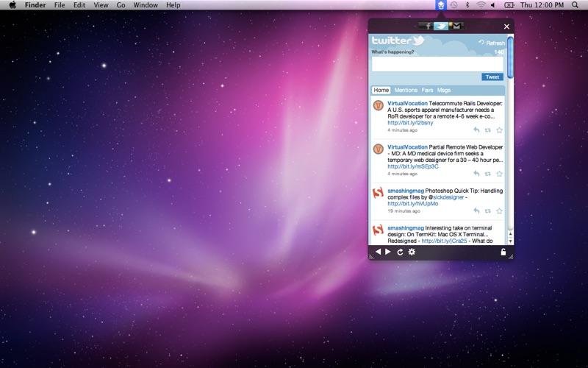Open the Finder menu
Screen dimensions: 588x368
coord(35,5)
